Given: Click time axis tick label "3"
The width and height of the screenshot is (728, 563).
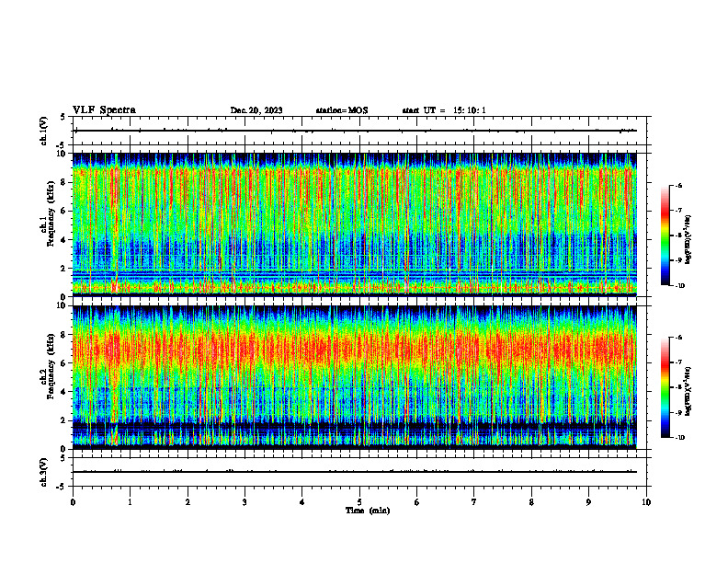Looking at the screenshot, I should [x=245, y=502].
